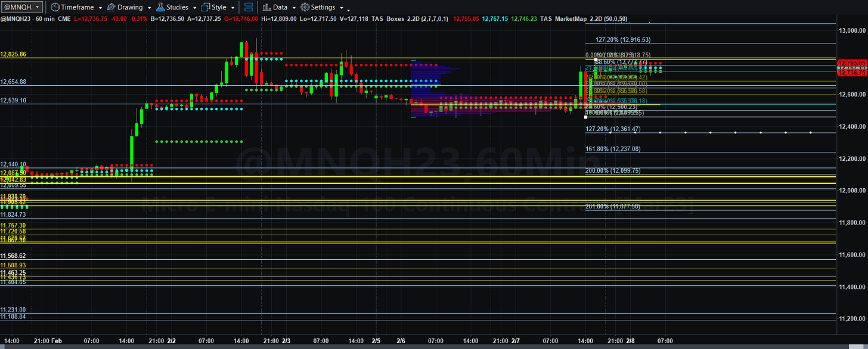Click the Data bar-chart icon
The width and height of the screenshot is (868, 349).
click(x=266, y=7)
